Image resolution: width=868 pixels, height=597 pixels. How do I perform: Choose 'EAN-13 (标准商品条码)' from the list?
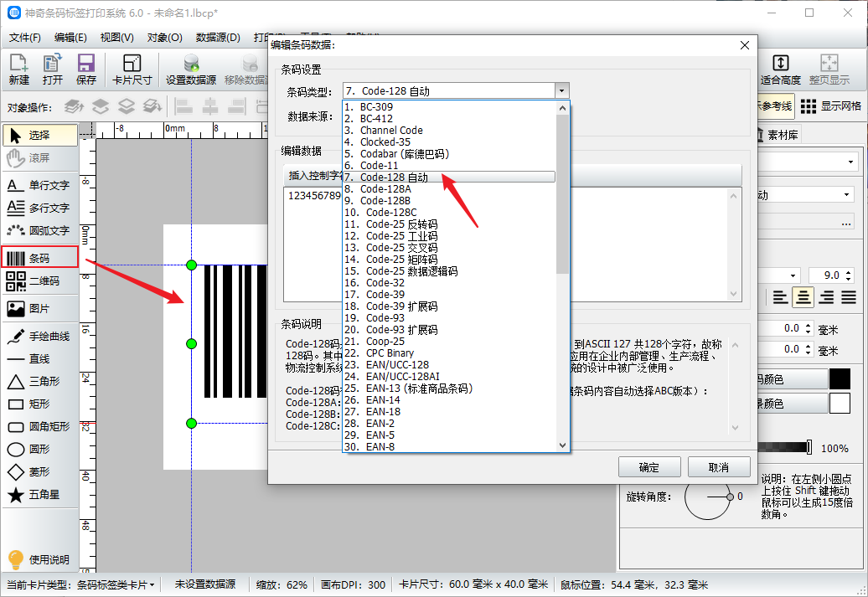(449, 389)
